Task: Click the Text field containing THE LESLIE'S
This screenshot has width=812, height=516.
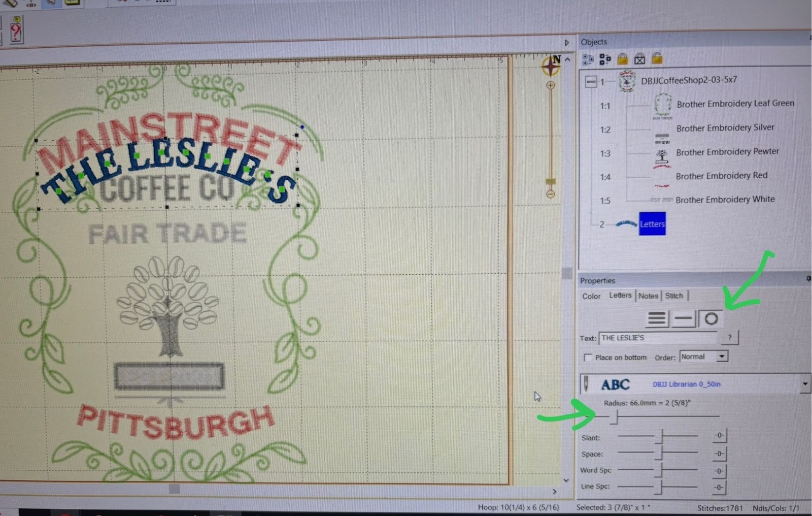Action: [x=658, y=338]
